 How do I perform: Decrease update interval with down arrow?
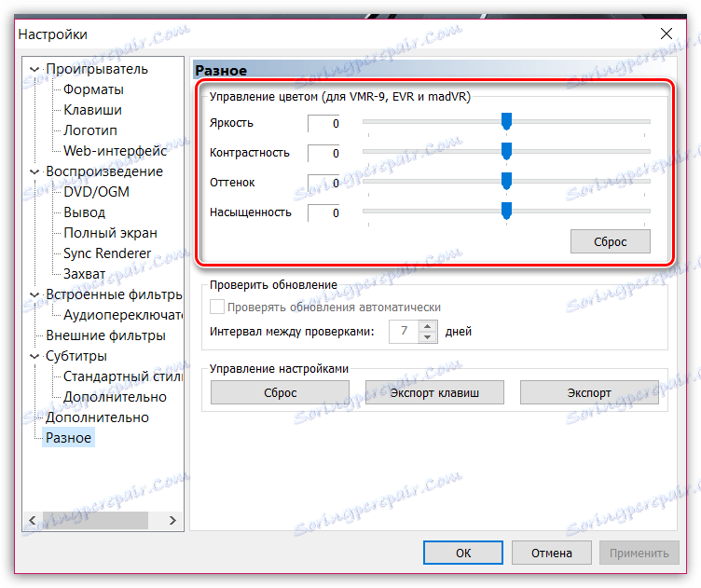(x=428, y=337)
